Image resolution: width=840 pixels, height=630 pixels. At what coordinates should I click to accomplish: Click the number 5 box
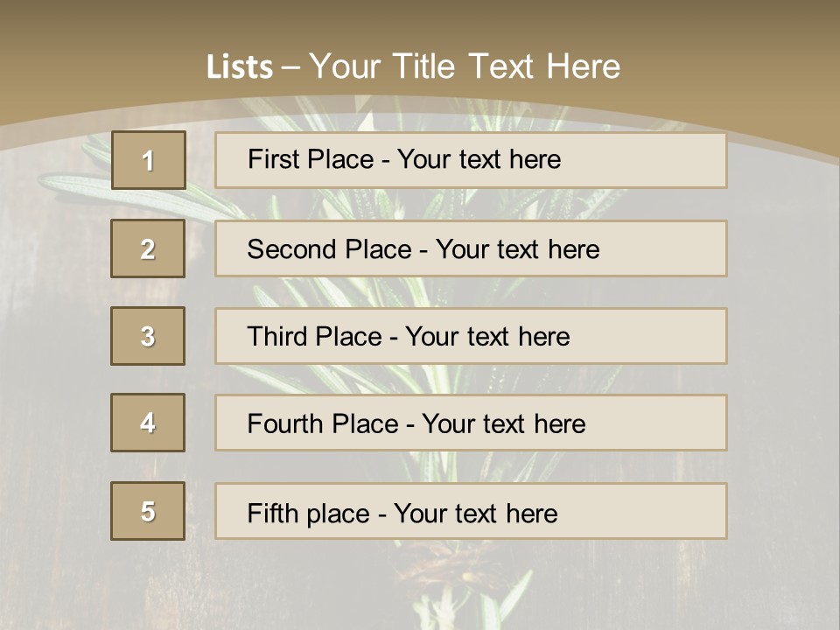(148, 511)
